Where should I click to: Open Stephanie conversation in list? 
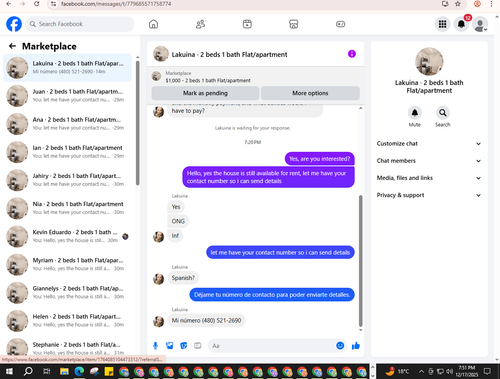(67, 347)
